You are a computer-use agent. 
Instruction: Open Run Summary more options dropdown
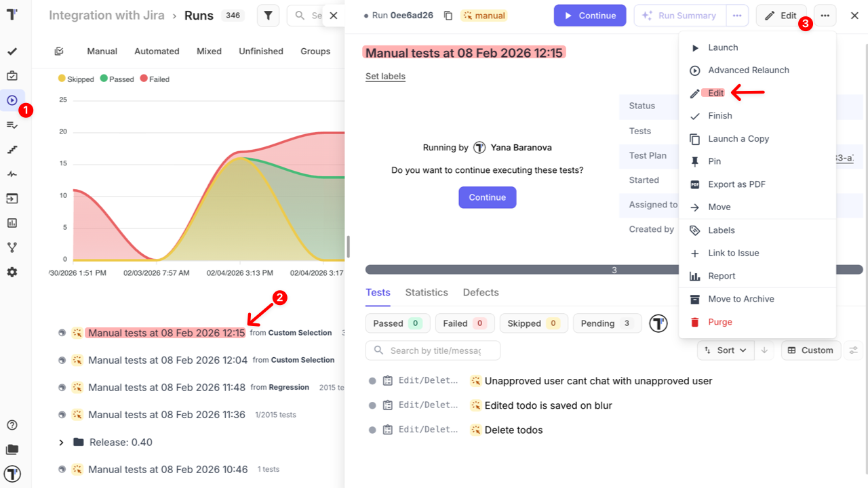pos(736,16)
